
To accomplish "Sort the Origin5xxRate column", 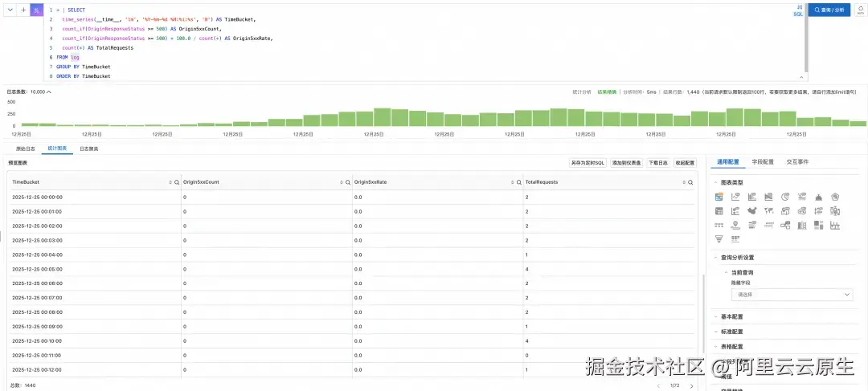I will pos(513,182).
